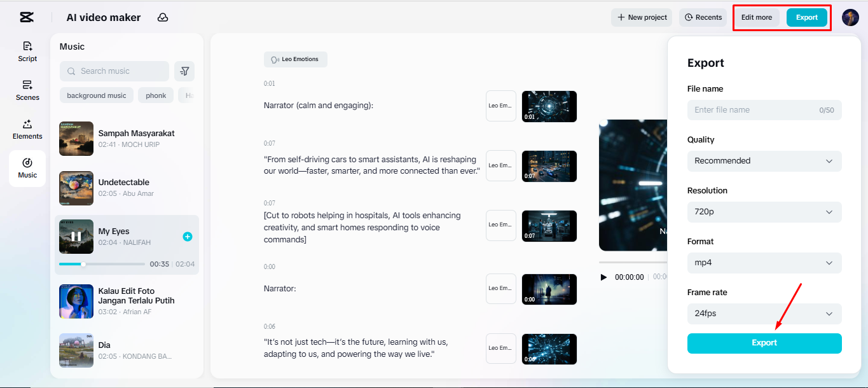Screen dimensions: 868x388
Task: Change the Frame rate dropdown
Action: 764,314
